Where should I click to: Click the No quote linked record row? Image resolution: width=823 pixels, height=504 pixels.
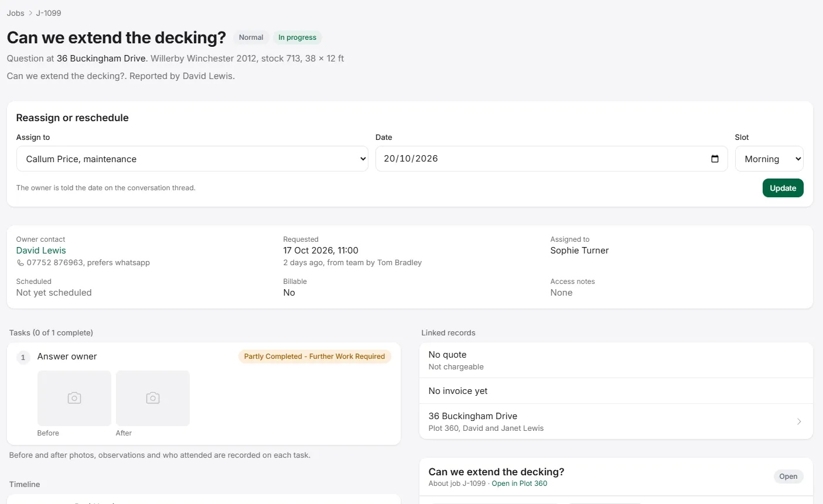coord(616,360)
